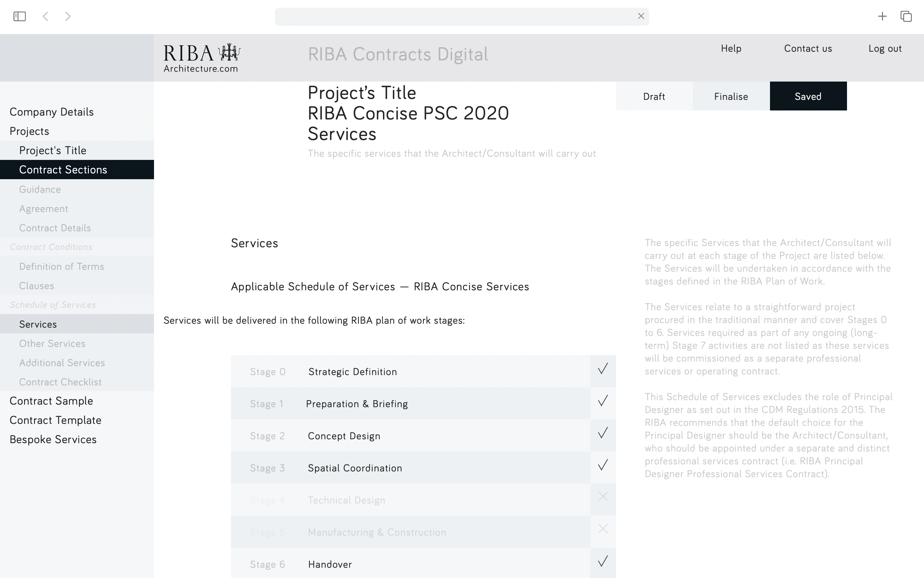Image resolution: width=924 pixels, height=578 pixels.
Task: Click the RIBA Architecture.com logo
Action: coord(202,58)
